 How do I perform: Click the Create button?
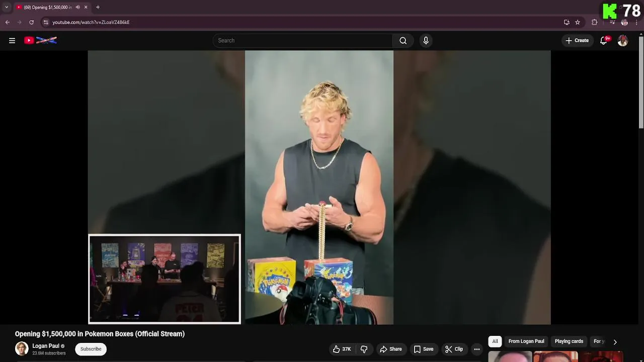click(x=577, y=41)
